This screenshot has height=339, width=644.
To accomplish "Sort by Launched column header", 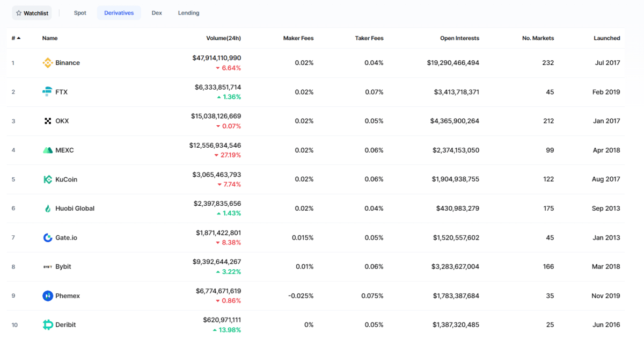I will pos(606,38).
